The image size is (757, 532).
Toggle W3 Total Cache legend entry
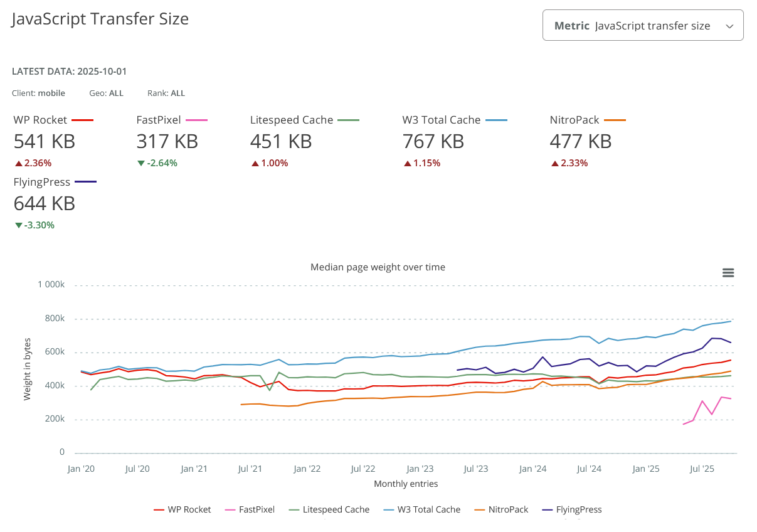[422, 509]
